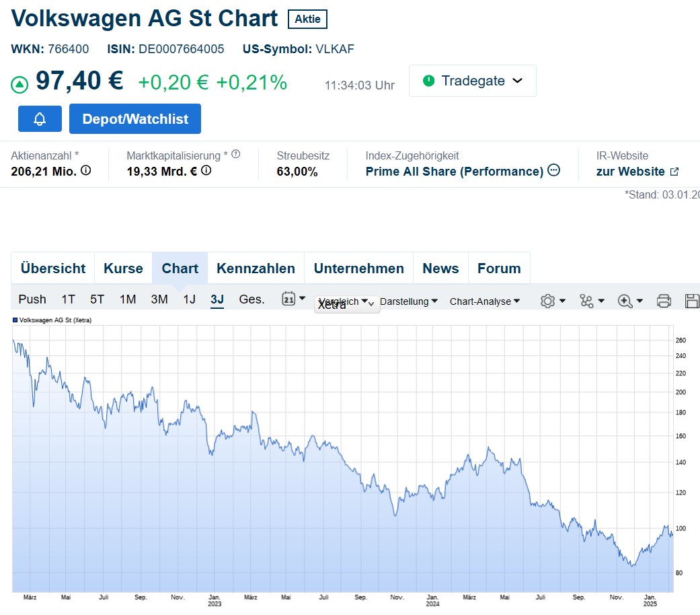Open the Kennzahlen tab
The width and height of the screenshot is (700, 615).
point(256,268)
